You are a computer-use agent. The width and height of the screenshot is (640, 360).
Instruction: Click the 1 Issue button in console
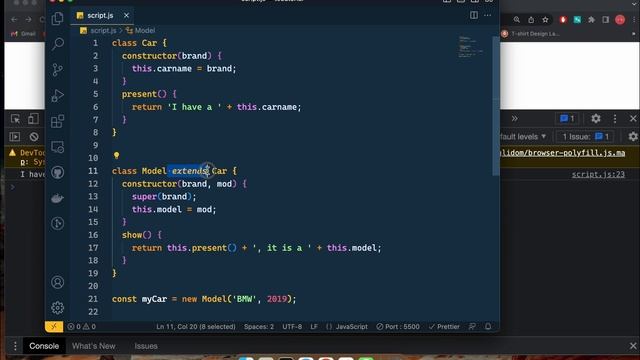point(586,137)
